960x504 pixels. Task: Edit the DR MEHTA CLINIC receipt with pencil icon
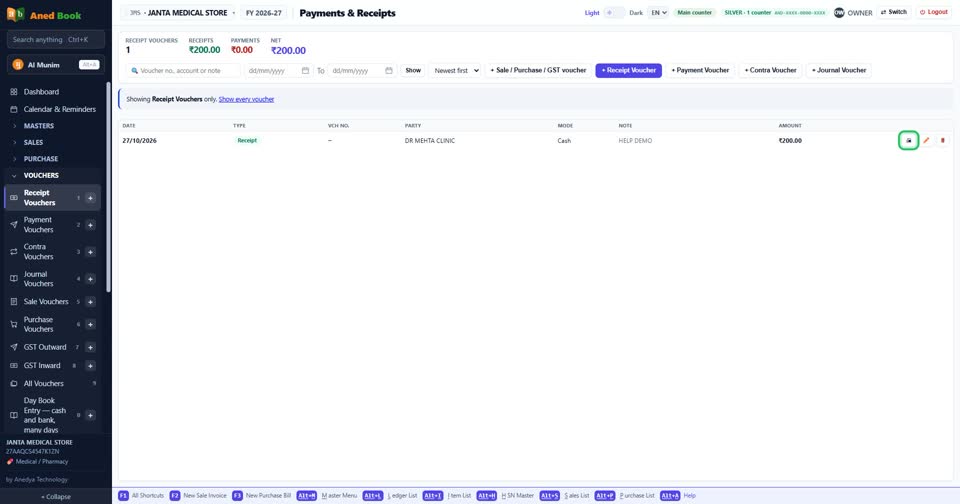[926, 140]
